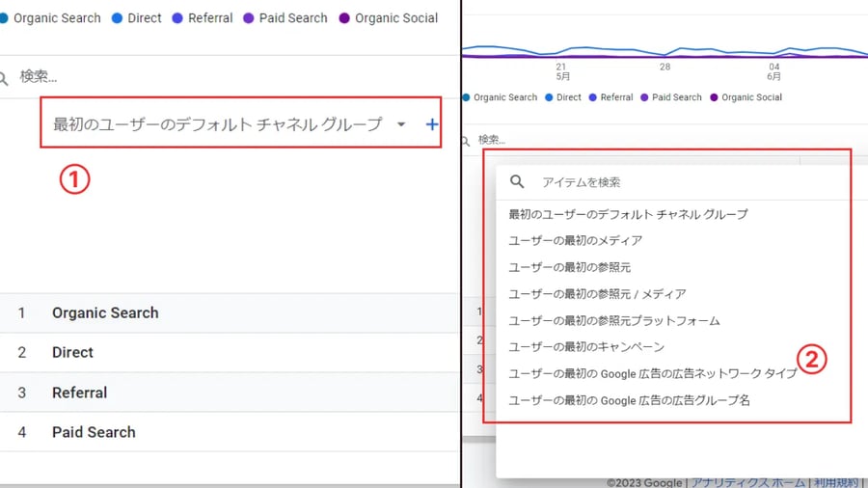Image resolution: width=868 pixels, height=488 pixels.
Task: Click the Direct legend dot in the left panel
Action: (117, 18)
